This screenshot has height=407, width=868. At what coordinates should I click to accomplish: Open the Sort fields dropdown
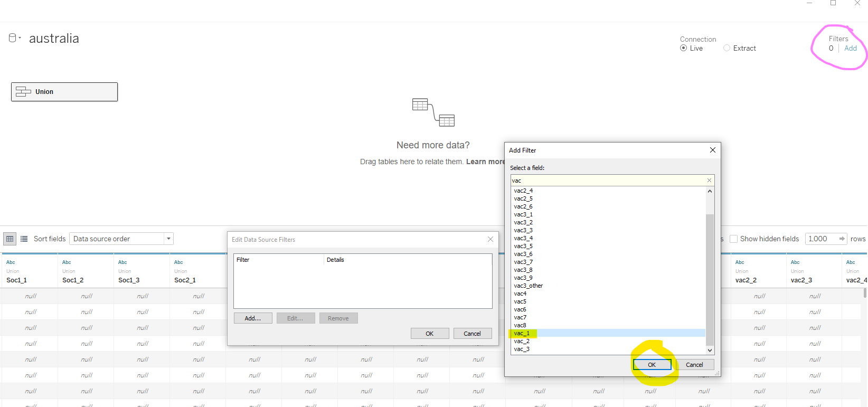[x=121, y=239]
